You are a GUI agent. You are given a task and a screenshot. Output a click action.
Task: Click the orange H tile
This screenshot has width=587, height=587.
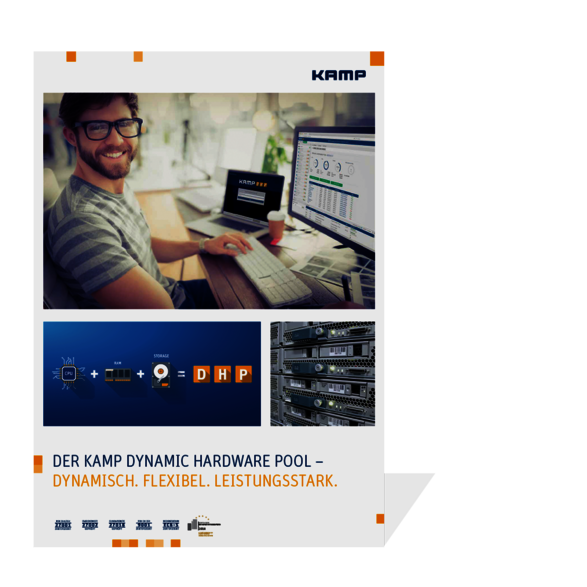(x=222, y=374)
